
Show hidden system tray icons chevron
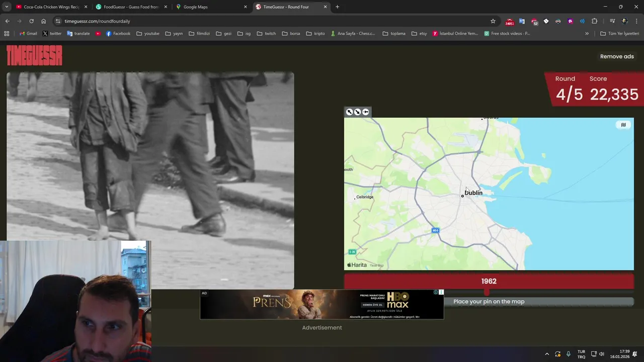pos(547,354)
